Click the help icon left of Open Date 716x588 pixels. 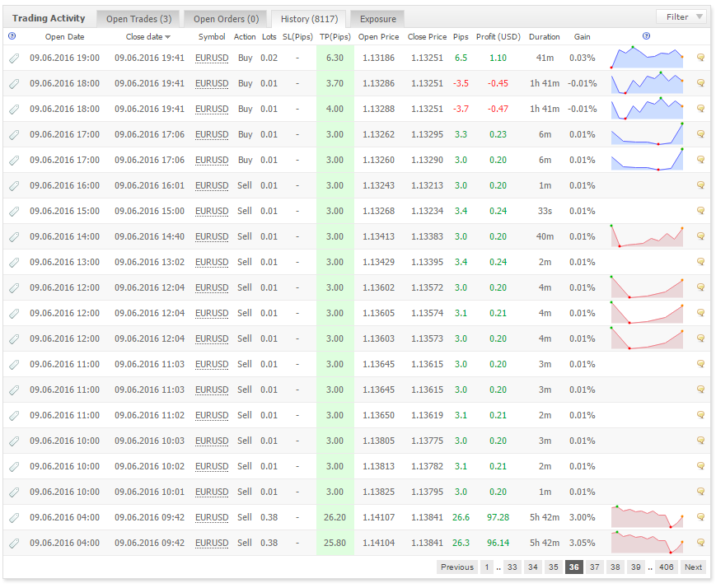click(x=12, y=36)
